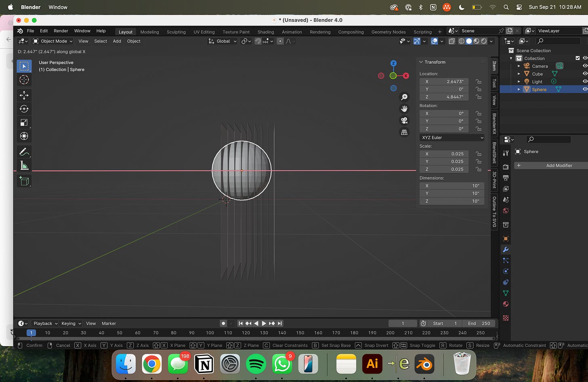Viewport: 588px width, 382px height.
Task: Activate the Scale tool
Action: point(24,122)
